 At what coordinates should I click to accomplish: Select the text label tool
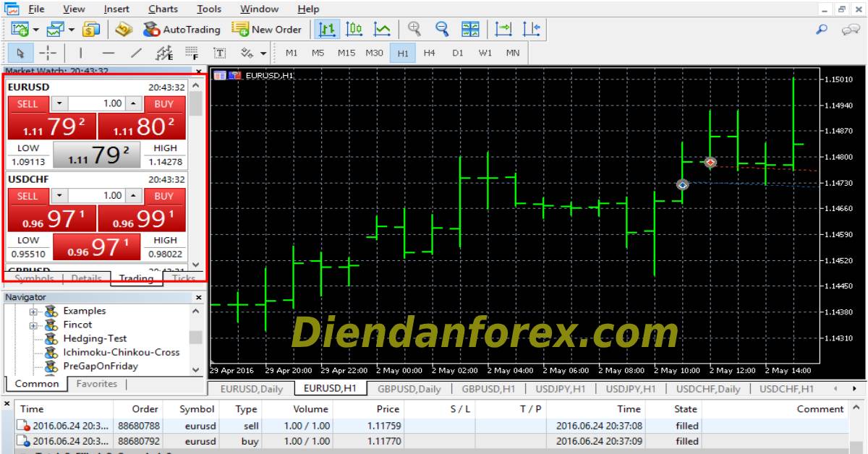pos(219,53)
